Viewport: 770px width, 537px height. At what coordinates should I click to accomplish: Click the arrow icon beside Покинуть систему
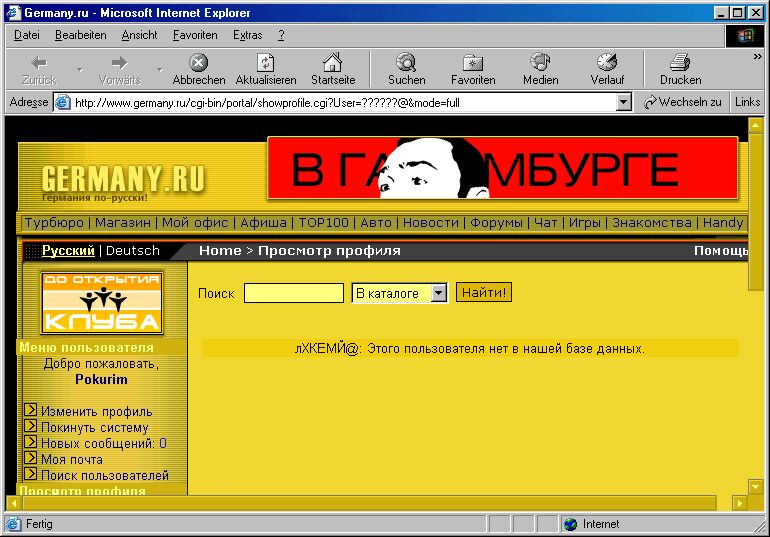coord(30,426)
